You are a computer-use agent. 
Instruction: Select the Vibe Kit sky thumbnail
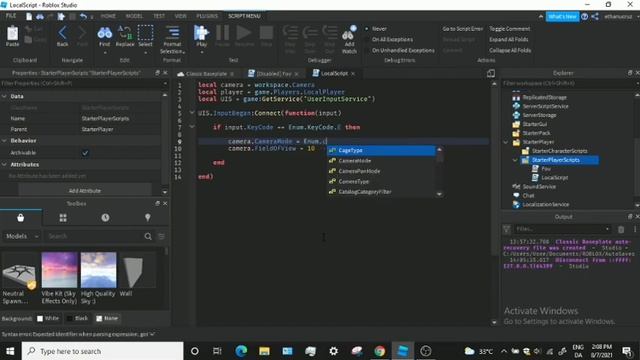pyautogui.click(x=59, y=270)
